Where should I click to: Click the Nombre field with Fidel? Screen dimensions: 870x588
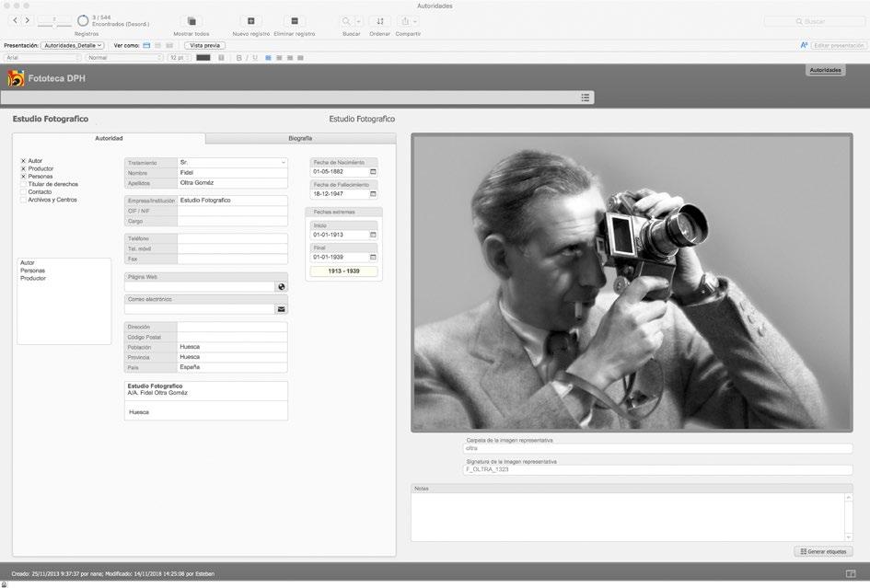[233, 173]
